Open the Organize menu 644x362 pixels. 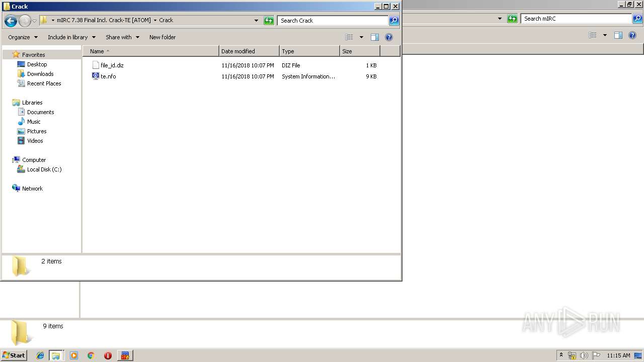(23, 37)
